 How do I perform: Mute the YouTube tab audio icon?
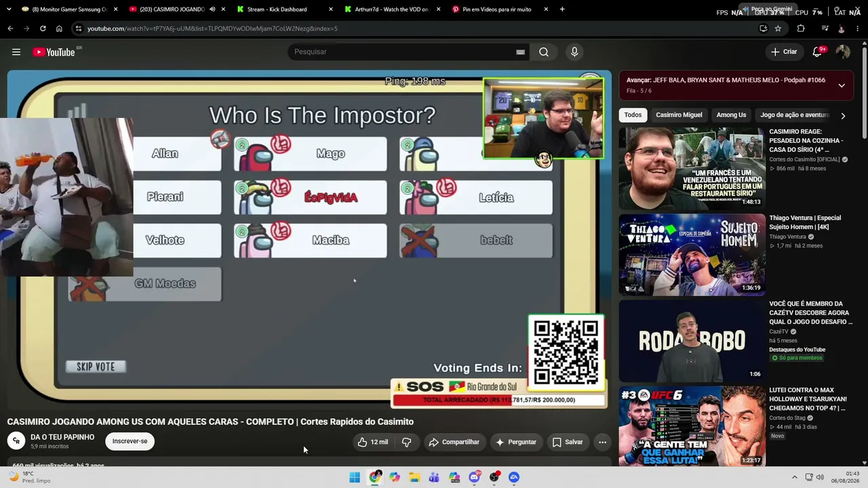tap(213, 9)
